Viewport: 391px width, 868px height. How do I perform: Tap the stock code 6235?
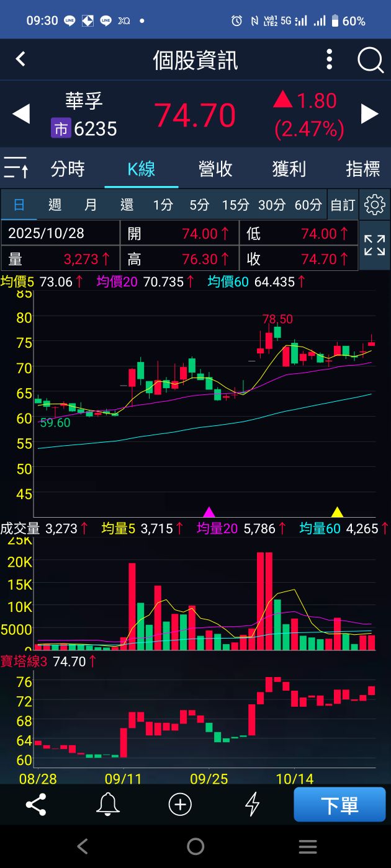(x=96, y=128)
